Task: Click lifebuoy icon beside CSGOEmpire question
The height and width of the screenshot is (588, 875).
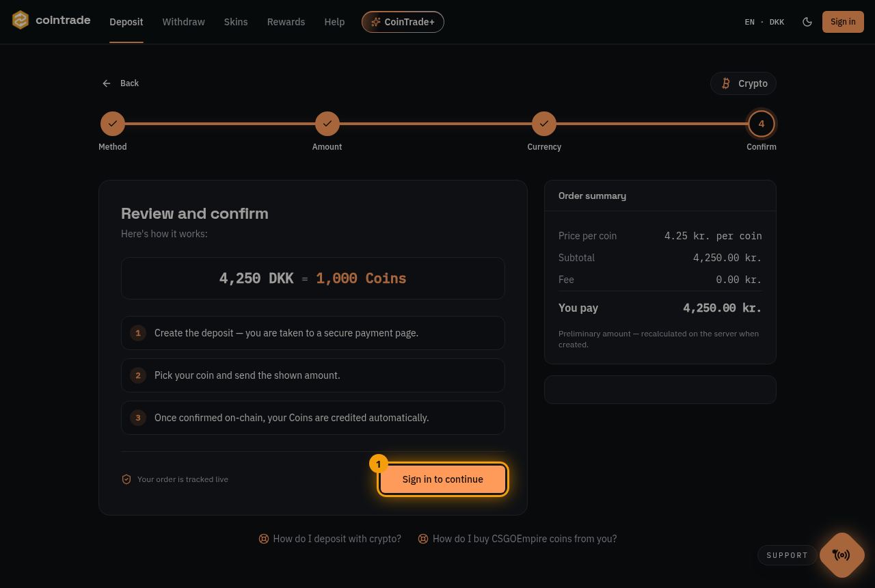Action: [x=423, y=539]
